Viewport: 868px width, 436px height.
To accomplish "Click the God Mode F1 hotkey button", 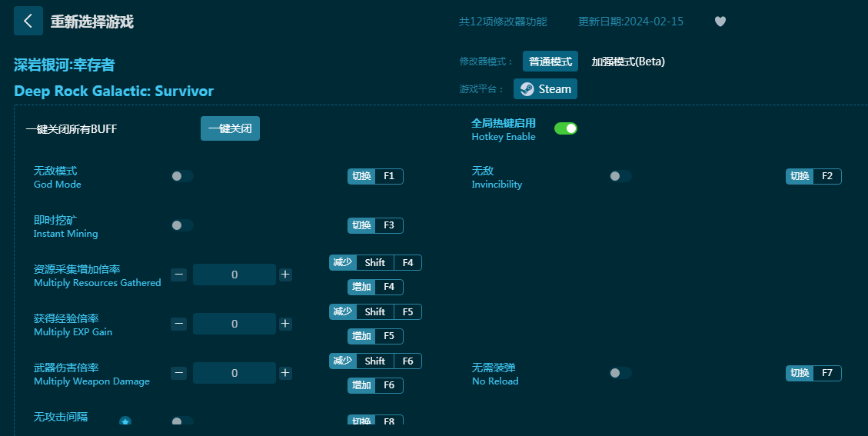I will tap(375, 176).
